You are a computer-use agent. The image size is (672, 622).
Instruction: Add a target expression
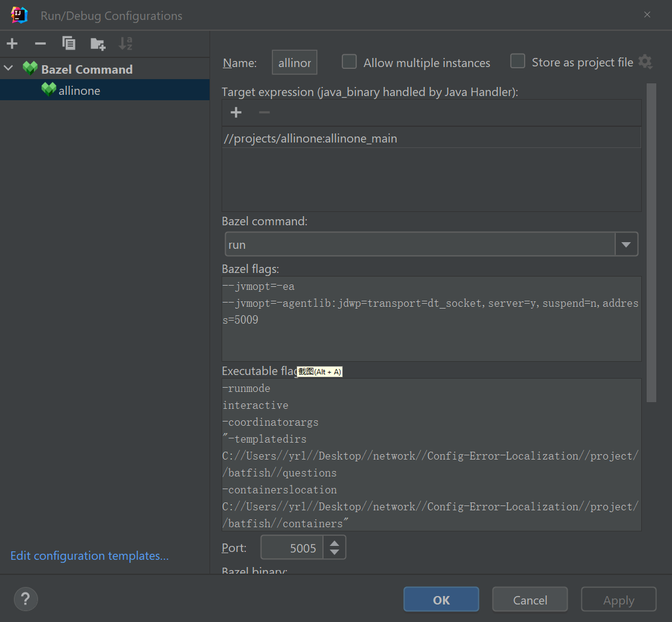click(x=236, y=112)
